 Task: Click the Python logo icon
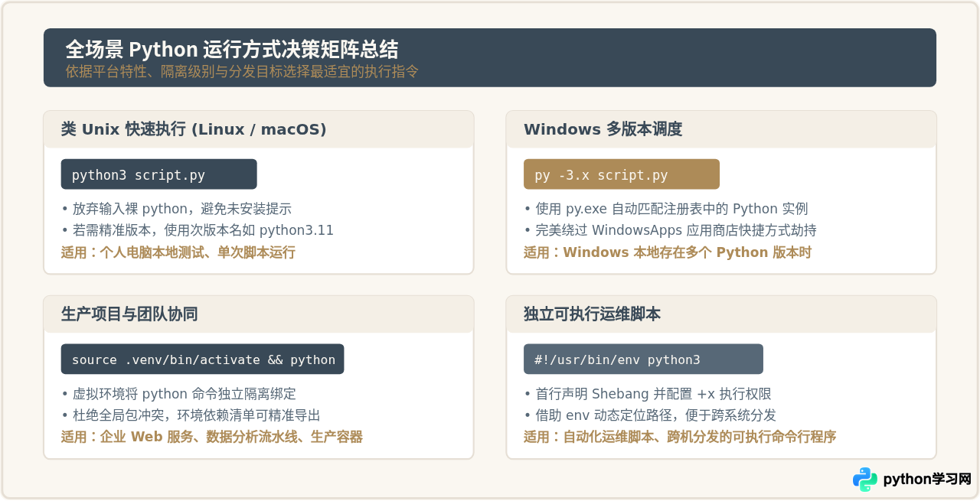click(x=865, y=480)
